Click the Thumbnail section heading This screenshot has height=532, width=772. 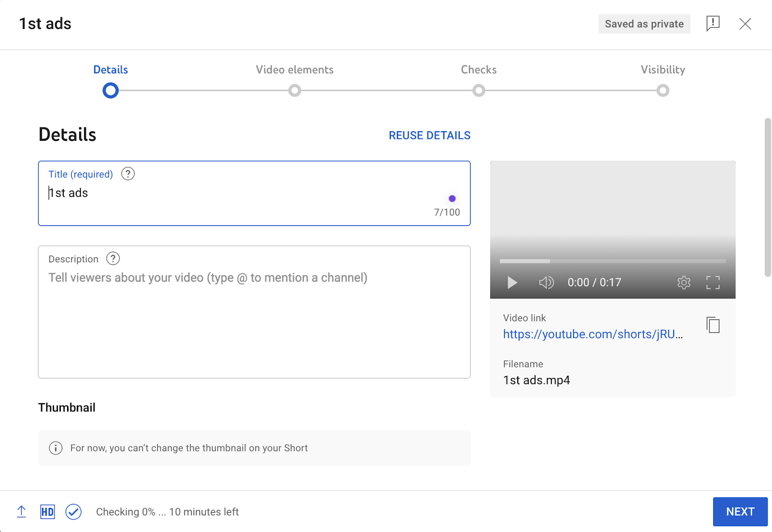click(67, 408)
